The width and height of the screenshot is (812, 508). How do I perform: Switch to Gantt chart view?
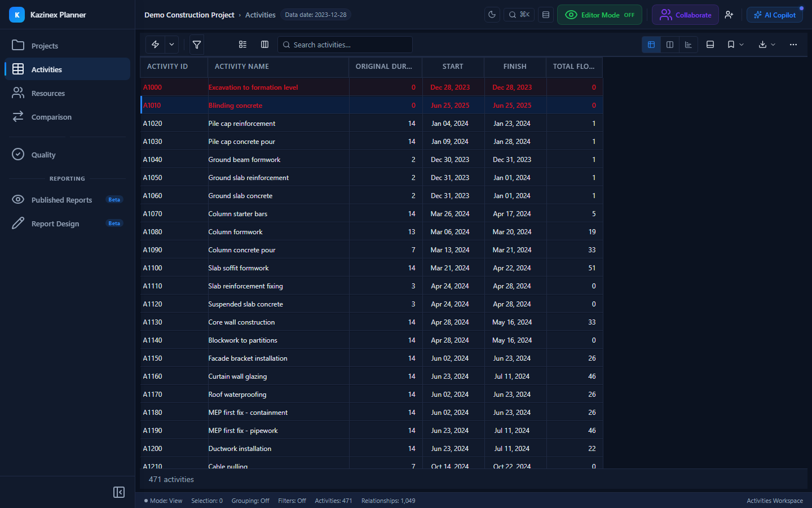pyautogui.click(x=689, y=45)
